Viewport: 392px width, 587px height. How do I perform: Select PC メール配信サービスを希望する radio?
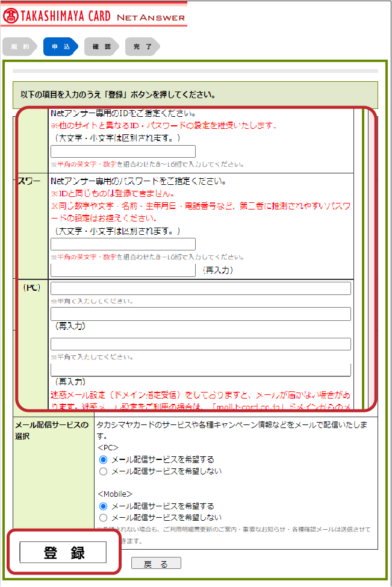click(x=104, y=459)
